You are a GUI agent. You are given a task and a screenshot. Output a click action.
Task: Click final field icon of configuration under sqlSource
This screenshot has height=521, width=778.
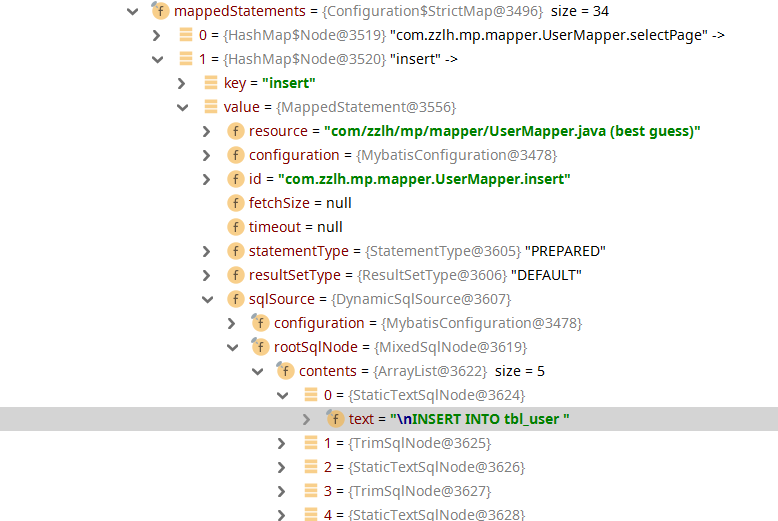click(260, 323)
